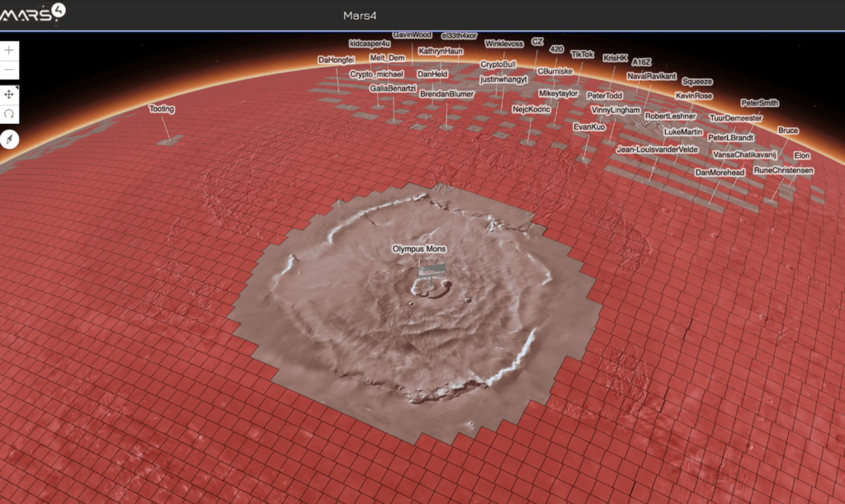Click the Mars4 title text
Image resolution: width=845 pixels, height=504 pixels.
pyautogui.click(x=360, y=16)
